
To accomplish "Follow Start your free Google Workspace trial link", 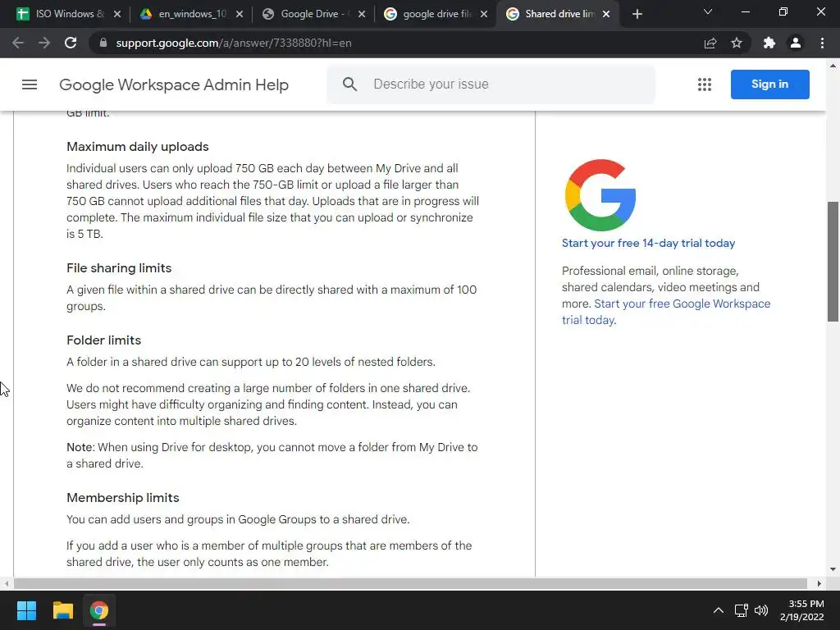I will point(666,312).
